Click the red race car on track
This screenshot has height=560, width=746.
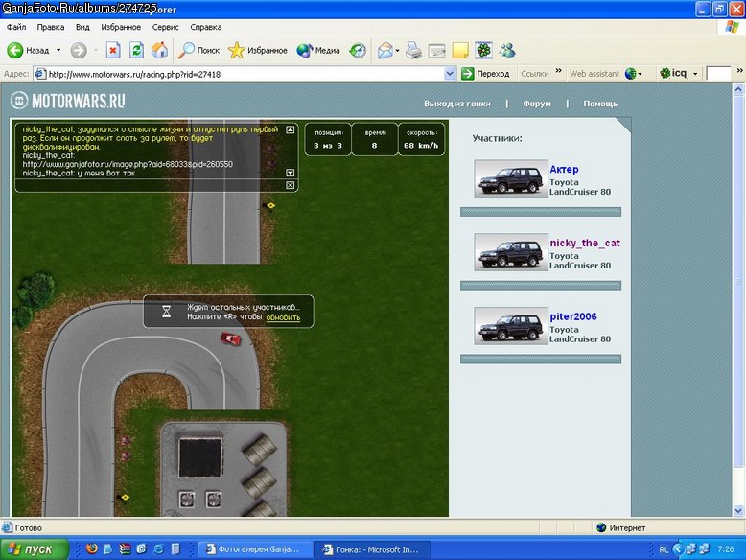click(x=231, y=338)
